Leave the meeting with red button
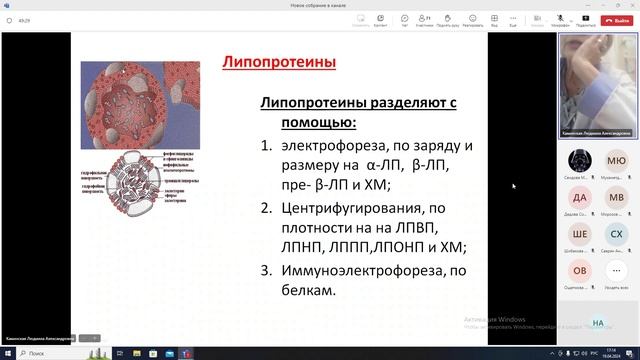640x360 pixels. (617, 20)
